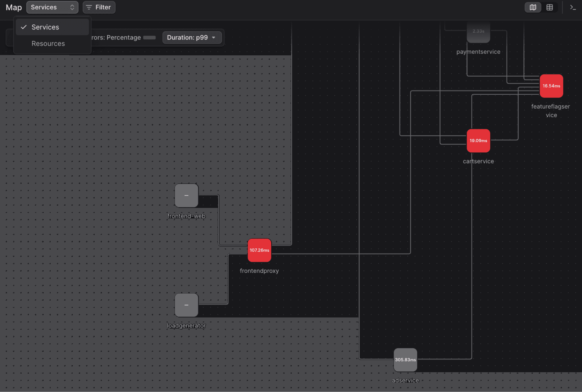Click the Filter button
Viewport: 582px width, 392px height.
tap(99, 7)
